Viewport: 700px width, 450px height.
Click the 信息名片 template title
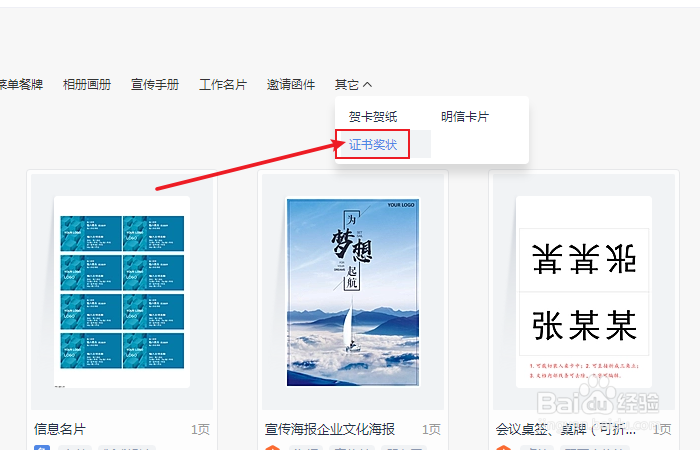coord(60,429)
